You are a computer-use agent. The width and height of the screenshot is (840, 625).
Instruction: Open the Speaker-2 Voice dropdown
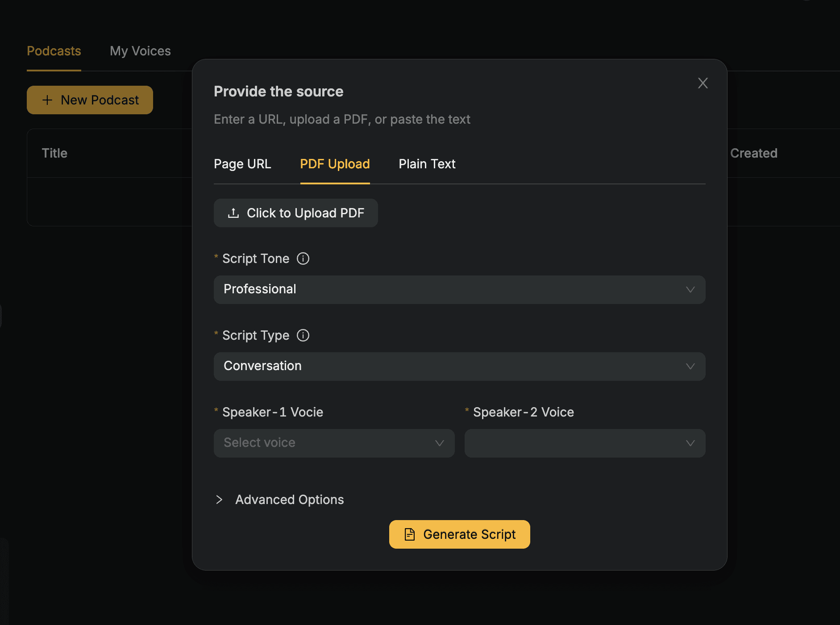tap(585, 443)
